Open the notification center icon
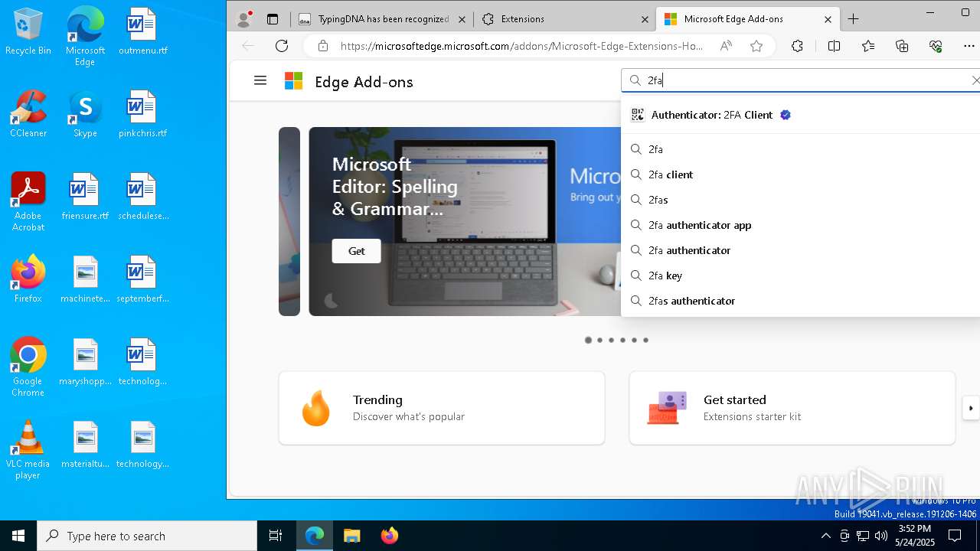This screenshot has height=551, width=980. pyautogui.click(x=955, y=536)
